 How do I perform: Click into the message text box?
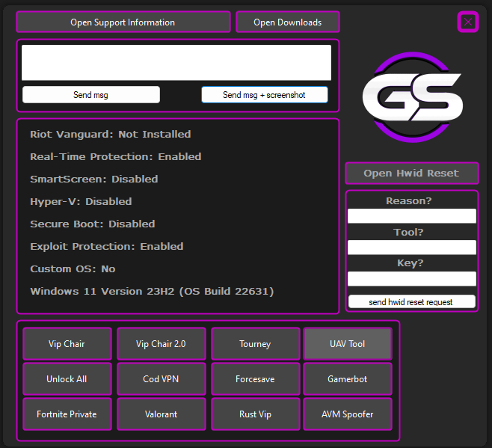(176, 63)
